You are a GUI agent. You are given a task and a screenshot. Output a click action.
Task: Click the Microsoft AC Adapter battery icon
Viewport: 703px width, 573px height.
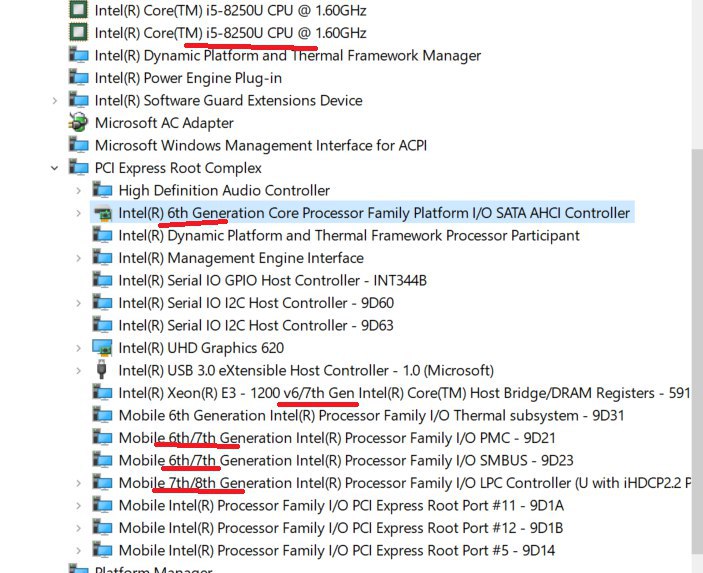click(78, 122)
